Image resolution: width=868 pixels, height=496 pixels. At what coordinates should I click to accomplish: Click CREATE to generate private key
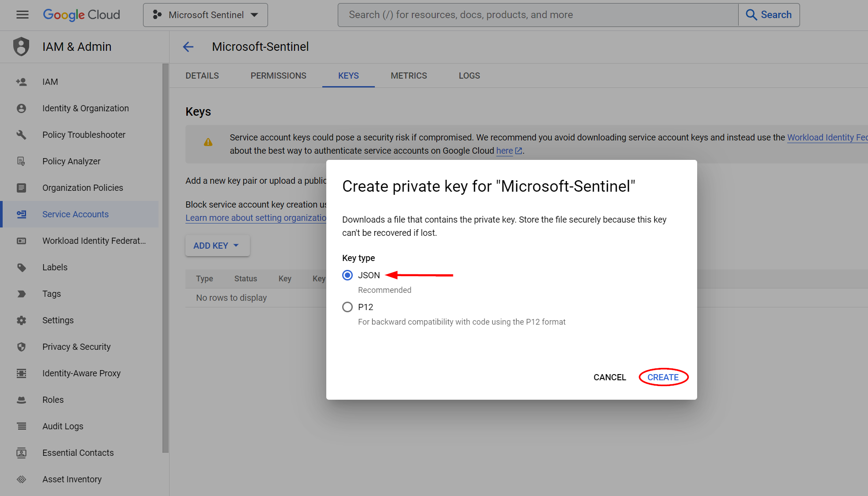point(663,377)
